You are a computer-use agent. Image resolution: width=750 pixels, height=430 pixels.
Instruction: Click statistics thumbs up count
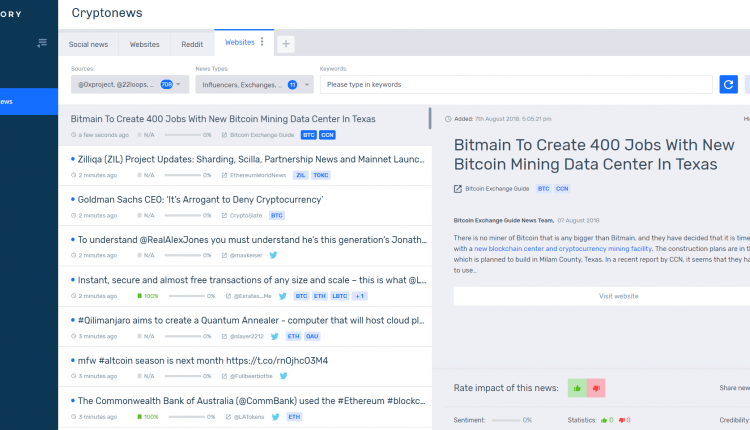pos(607,420)
